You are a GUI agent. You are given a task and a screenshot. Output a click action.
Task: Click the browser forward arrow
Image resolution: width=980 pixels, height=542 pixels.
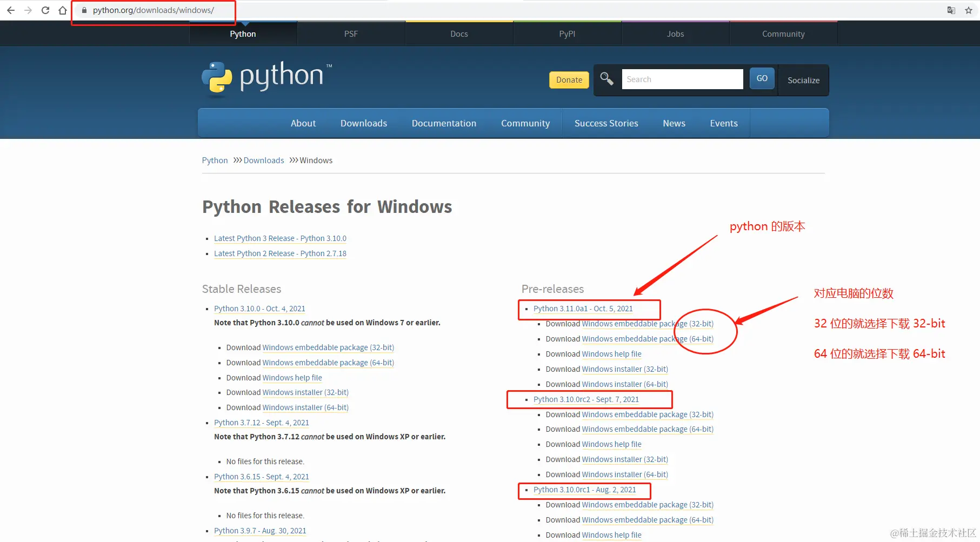(x=28, y=10)
